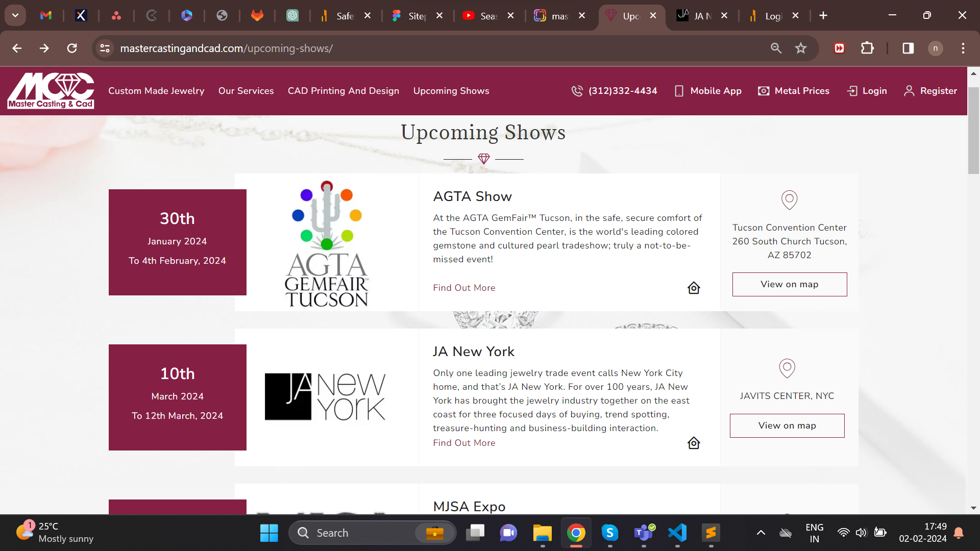Click the home icon in AGTA Show card
Viewport: 980px width, 551px height.
point(694,288)
